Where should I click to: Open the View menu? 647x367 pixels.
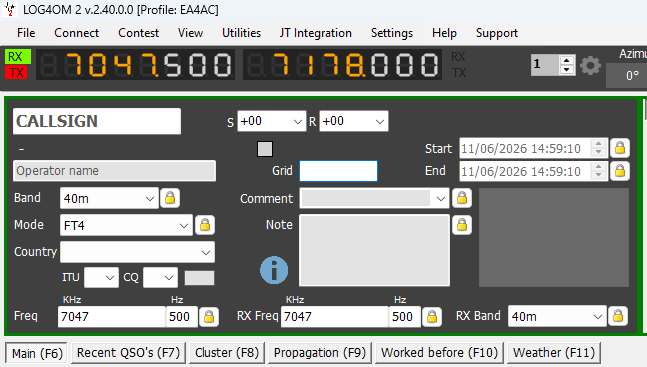190,33
